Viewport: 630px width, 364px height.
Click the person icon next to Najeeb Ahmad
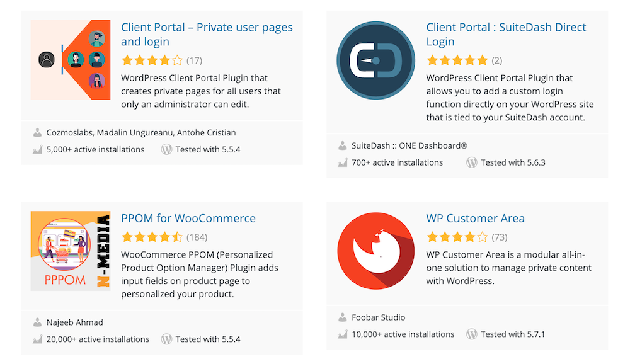point(38,322)
